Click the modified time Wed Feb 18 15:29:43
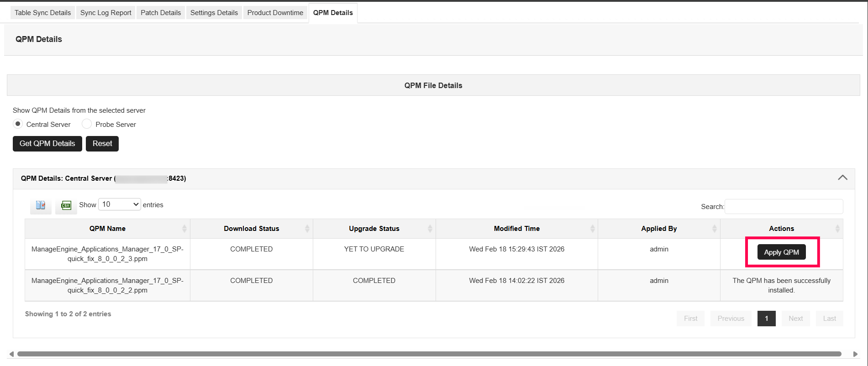 [x=517, y=249]
